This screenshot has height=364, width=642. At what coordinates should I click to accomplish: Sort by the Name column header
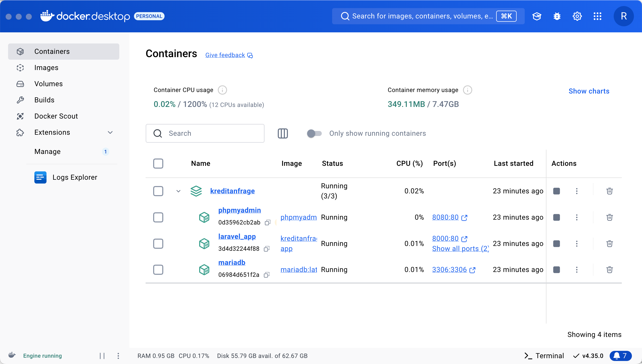point(201,164)
